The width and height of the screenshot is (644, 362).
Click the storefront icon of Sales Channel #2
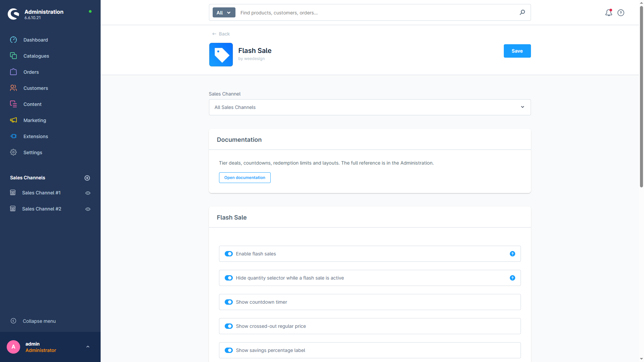pos(13,209)
